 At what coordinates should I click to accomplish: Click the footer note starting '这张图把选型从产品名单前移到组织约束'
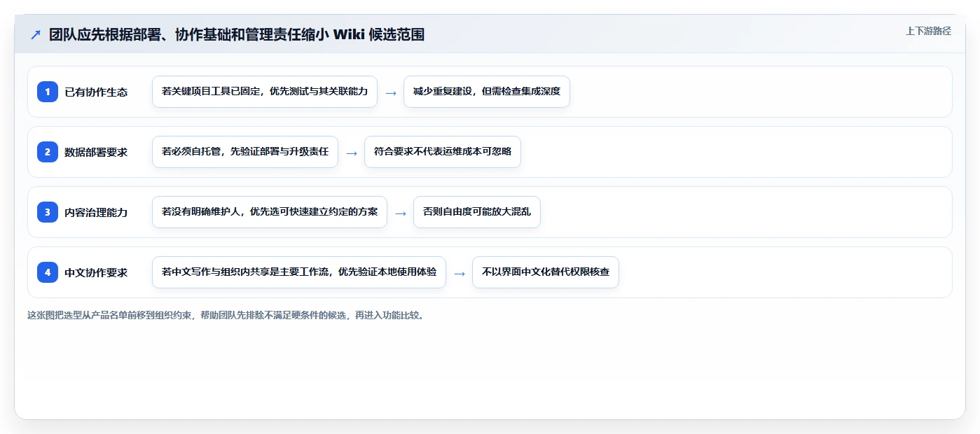226,315
